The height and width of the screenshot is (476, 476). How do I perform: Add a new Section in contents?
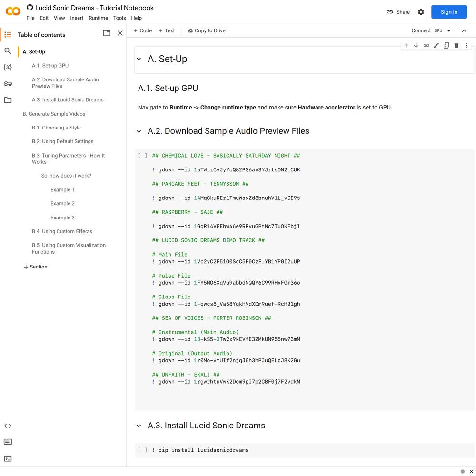[35, 267]
